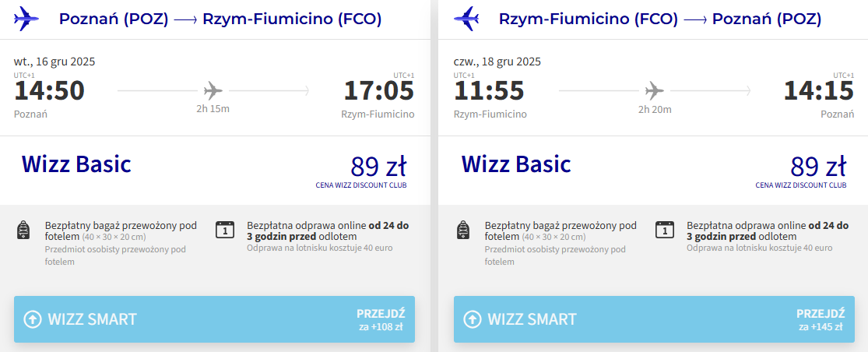Image resolution: width=868 pixels, height=352 pixels.
Task: Click the calendar check-in icon in the left card
Action: click(x=224, y=230)
